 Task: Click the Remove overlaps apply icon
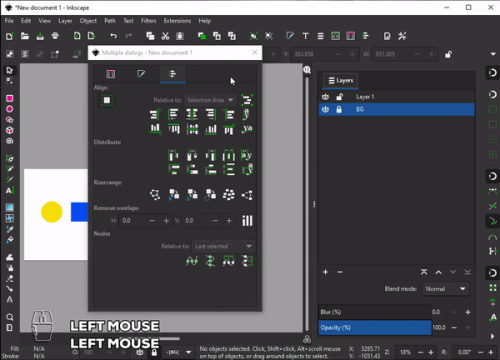click(x=247, y=220)
